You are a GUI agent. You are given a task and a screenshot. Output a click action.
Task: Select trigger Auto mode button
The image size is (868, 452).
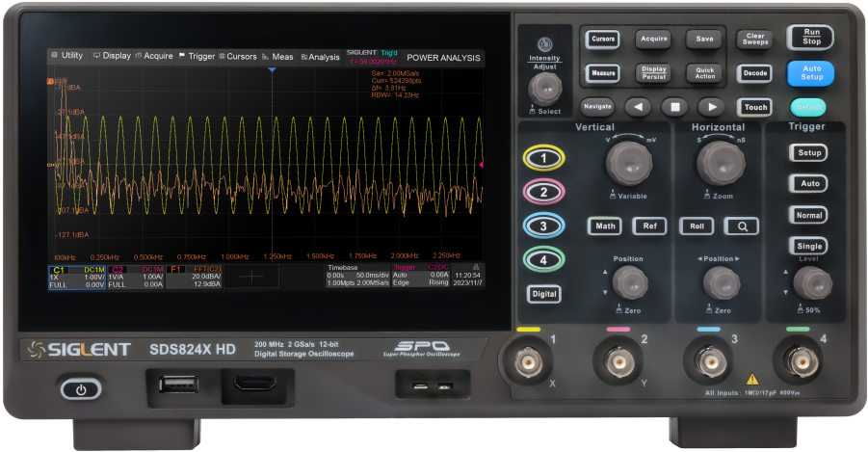(808, 183)
